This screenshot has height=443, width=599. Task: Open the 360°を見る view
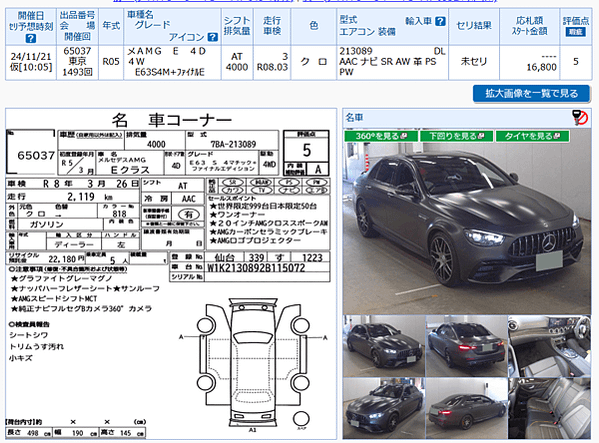(x=381, y=136)
